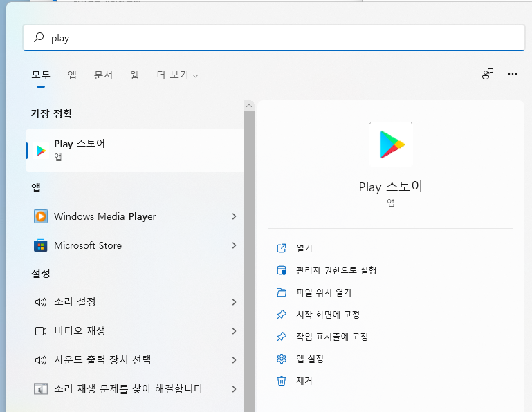Open the 소리 설정 result

tap(134, 302)
